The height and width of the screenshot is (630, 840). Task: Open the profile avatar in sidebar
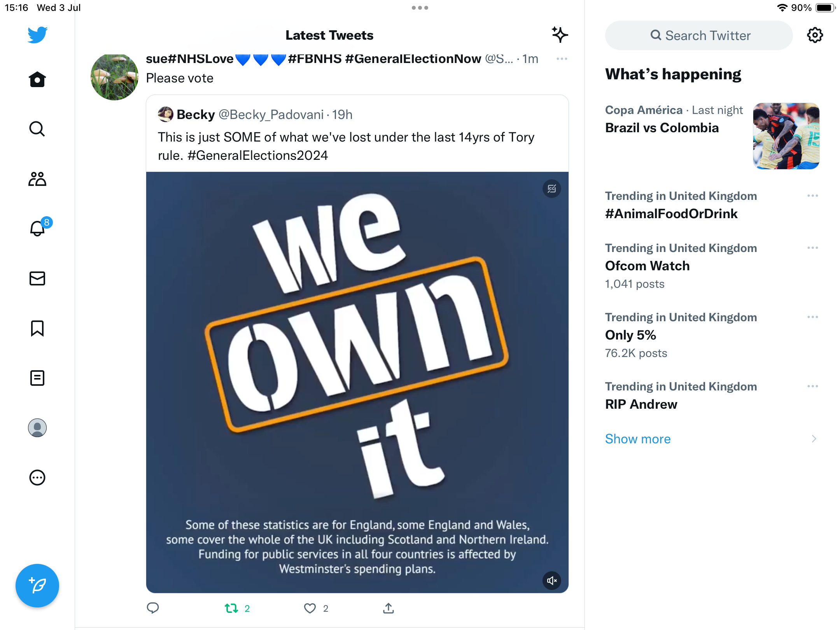click(37, 428)
